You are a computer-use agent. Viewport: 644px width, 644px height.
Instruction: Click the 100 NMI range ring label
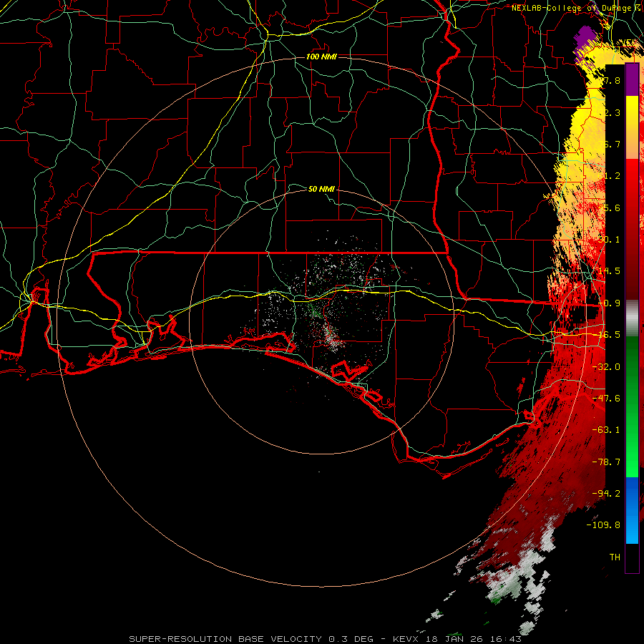pos(321,57)
